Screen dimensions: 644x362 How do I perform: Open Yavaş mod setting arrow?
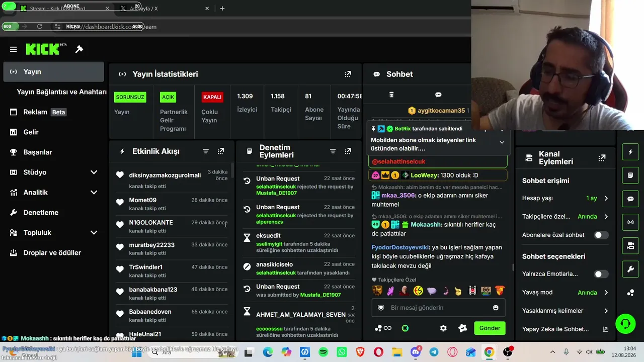click(606, 293)
